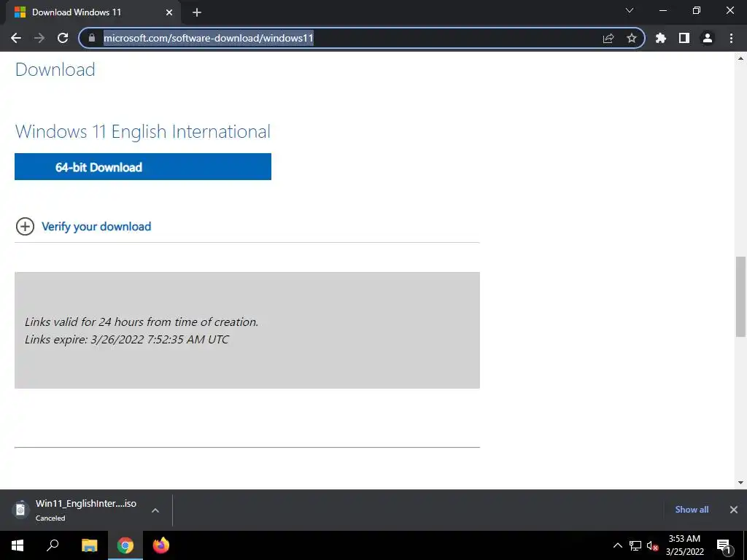Open File Explorer from the taskbar

89,545
